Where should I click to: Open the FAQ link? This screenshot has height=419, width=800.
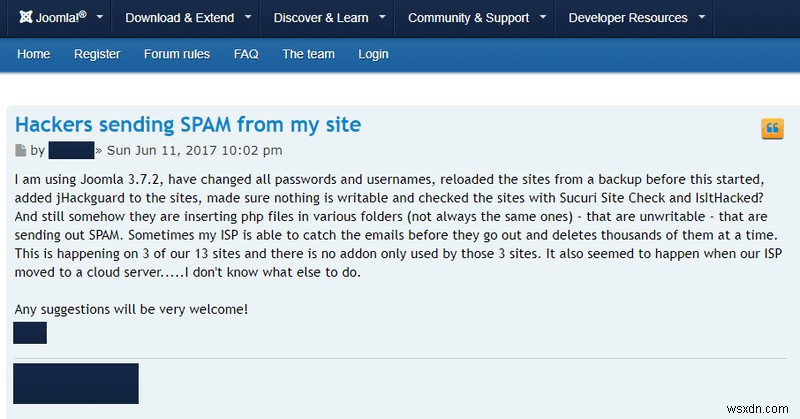click(246, 54)
